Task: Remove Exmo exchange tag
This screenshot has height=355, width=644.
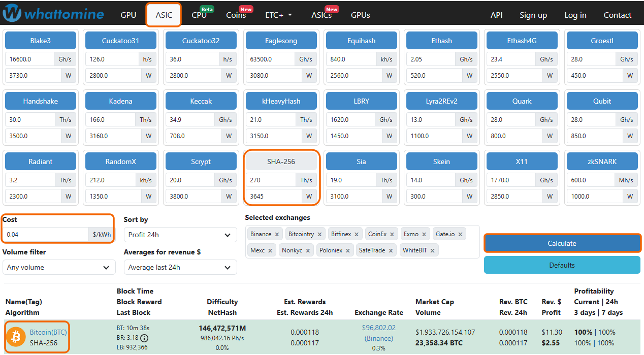Action: [x=424, y=234]
